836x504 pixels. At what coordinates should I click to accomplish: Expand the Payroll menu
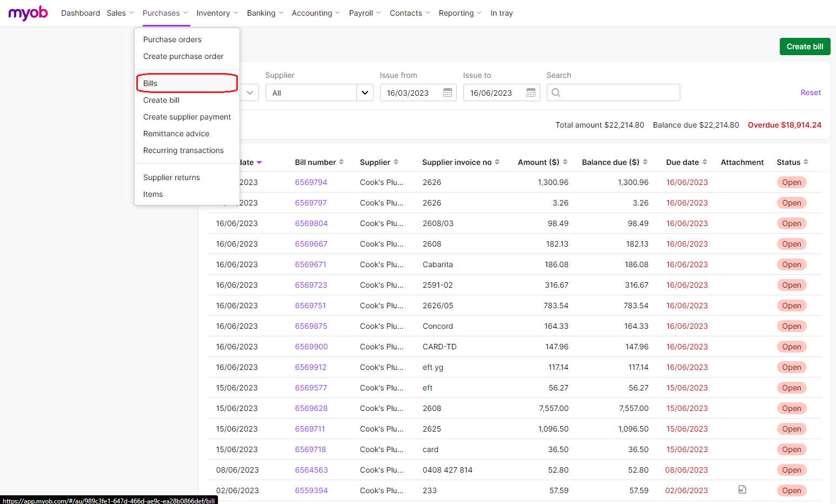365,13
